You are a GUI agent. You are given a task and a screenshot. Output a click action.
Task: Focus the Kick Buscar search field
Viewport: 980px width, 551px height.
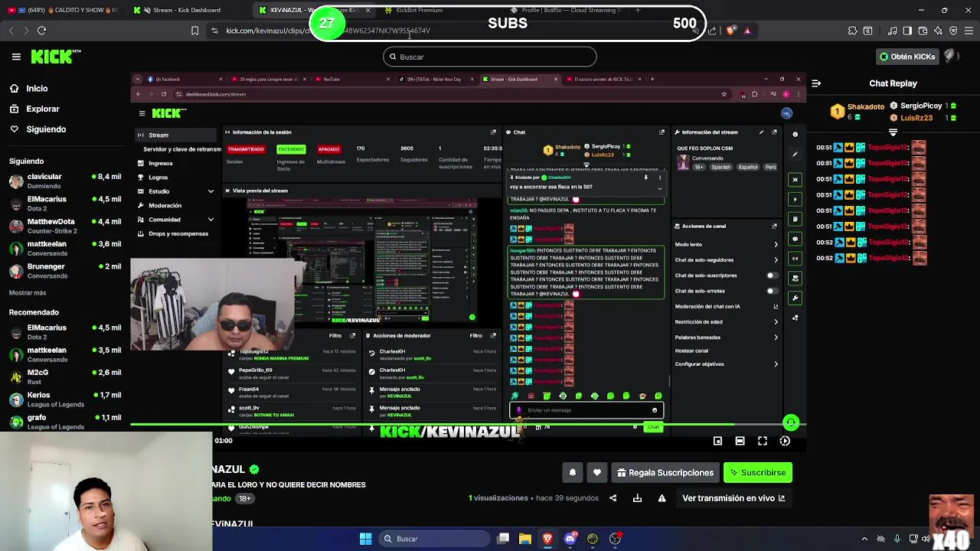pyautogui.click(x=490, y=57)
